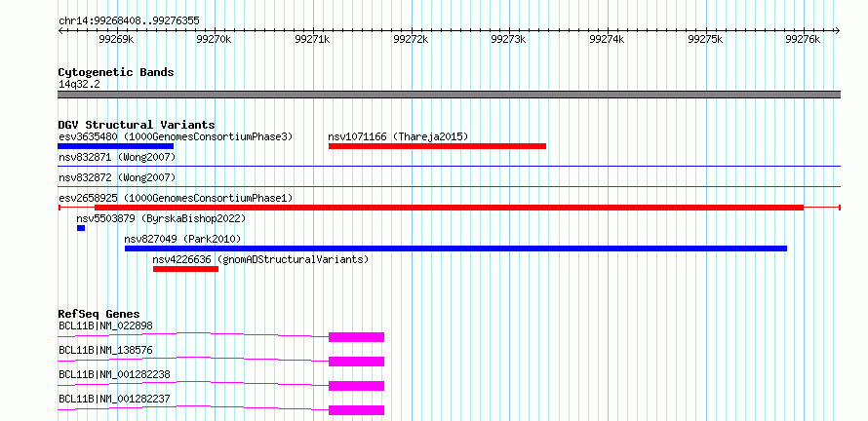Select the thin blue nsv832871 variant line
Image resolution: width=868 pixels, height=421 pixels.
(449, 166)
